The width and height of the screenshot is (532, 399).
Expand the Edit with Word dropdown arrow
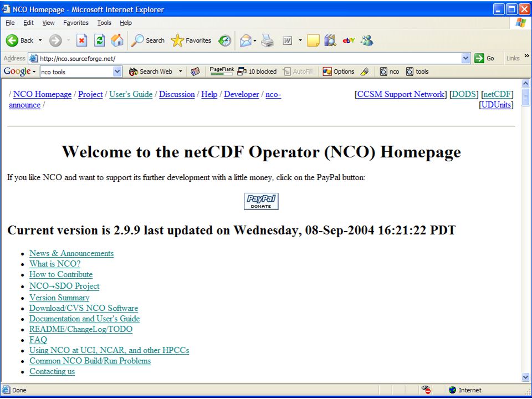[300, 41]
